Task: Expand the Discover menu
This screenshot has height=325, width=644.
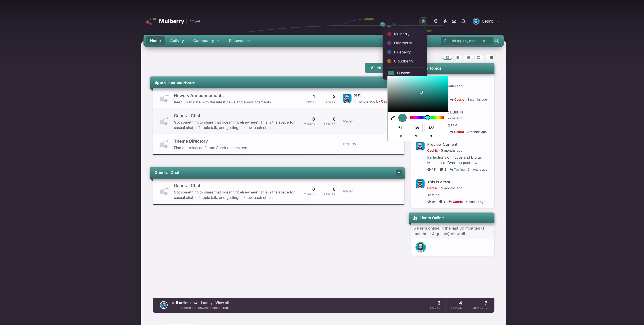Action: pyautogui.click(x=239, y=41)
